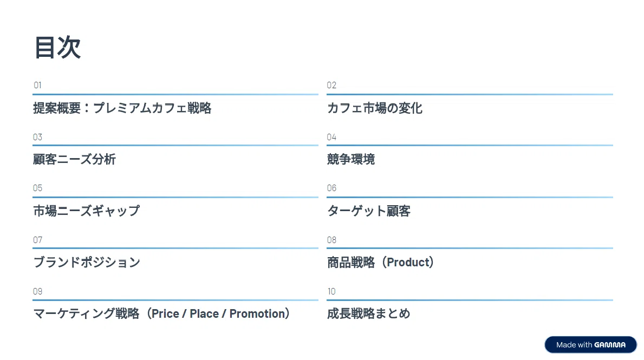Open item カフェ市場の変化
This screenshot has width=644, height=360.
[x=375, y=108]
